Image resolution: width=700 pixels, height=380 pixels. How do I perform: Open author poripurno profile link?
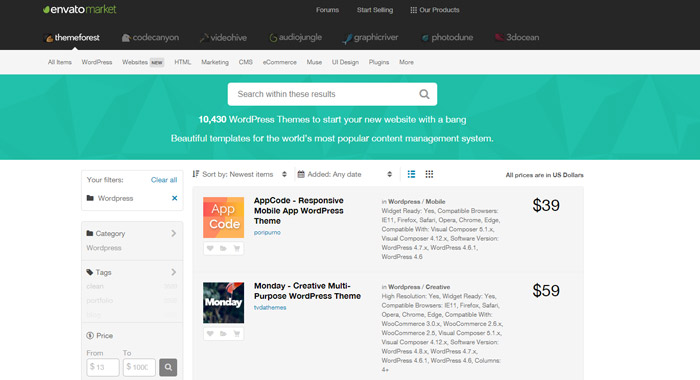click(267, 233)
